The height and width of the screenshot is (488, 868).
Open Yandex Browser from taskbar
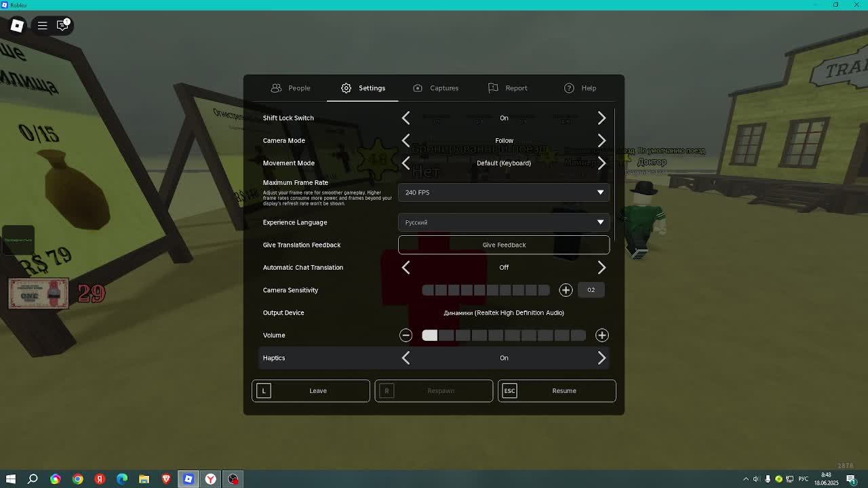coord(211,479)
